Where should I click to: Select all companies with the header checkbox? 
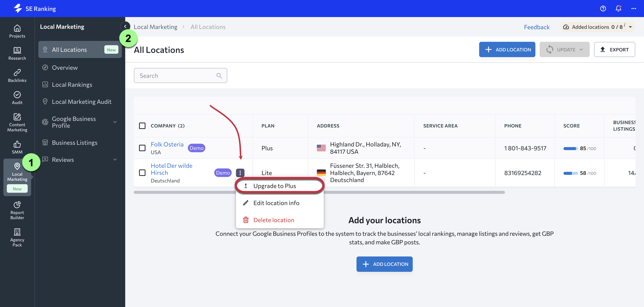click(142, 126)
